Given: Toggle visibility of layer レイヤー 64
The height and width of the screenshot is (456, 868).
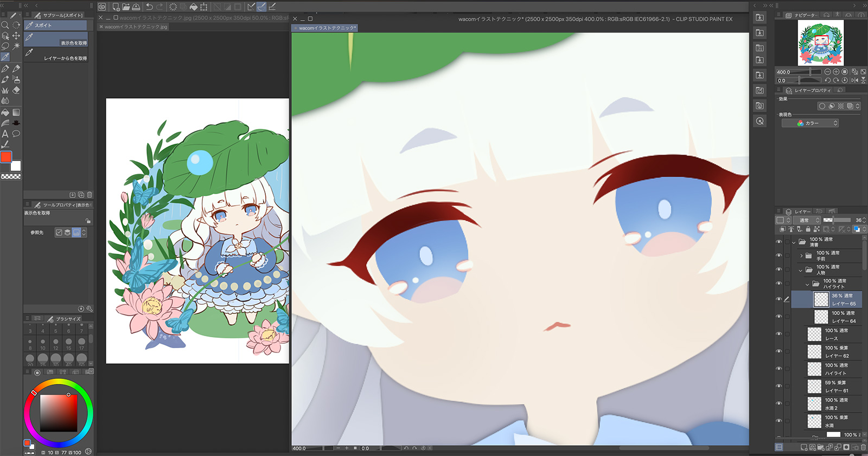Looking at the screenshot, I should click(x=779, y=317).
